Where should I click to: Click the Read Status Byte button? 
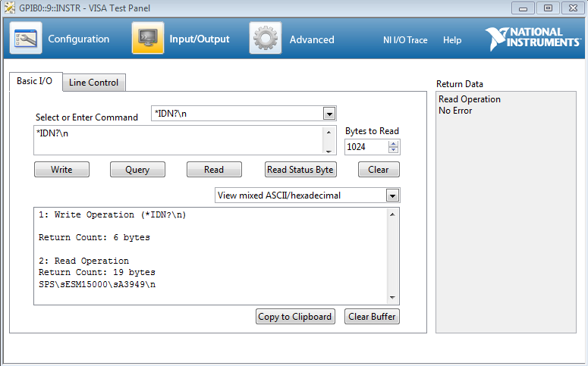300,170
